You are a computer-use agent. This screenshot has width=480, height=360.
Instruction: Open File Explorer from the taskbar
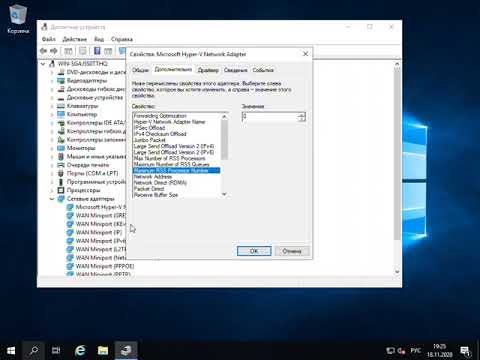point(103,350)
